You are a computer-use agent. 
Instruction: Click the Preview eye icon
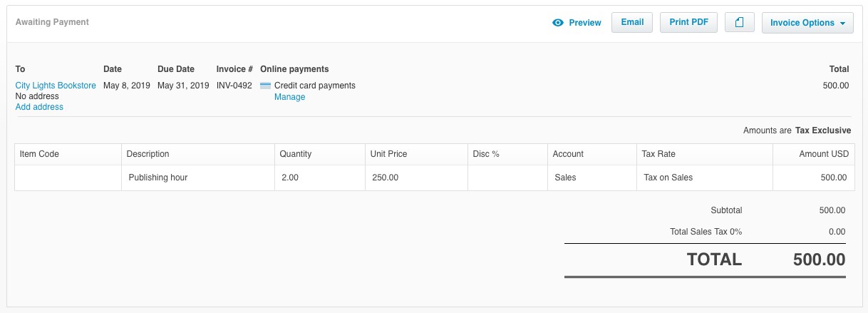[558, 23]
